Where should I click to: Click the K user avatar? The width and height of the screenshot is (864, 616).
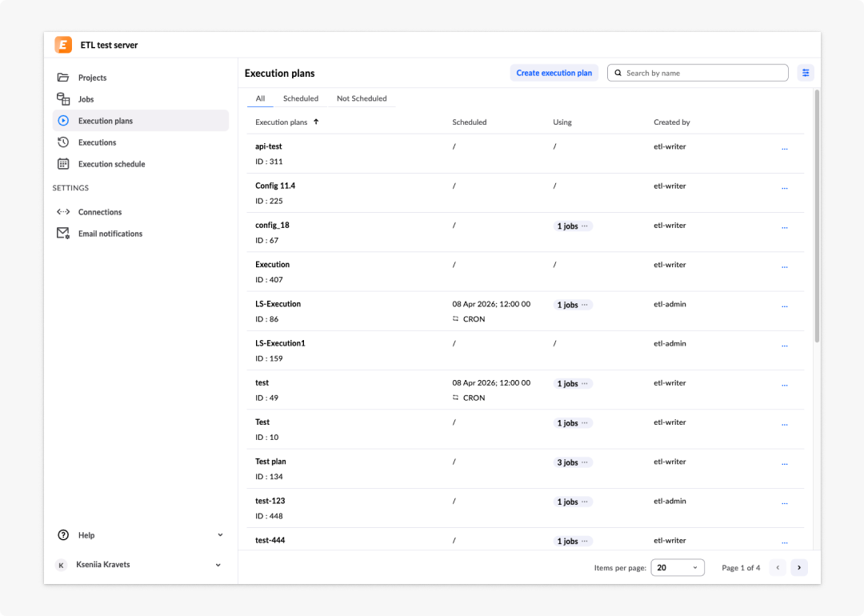(x=61, y=565)
